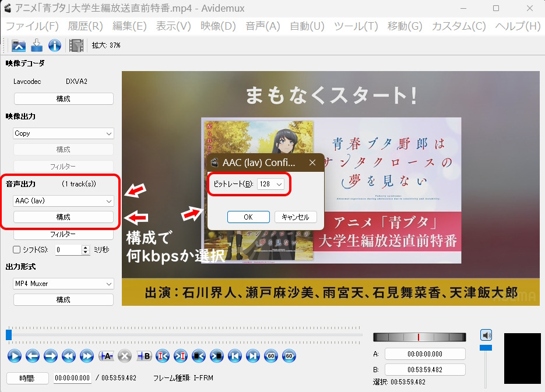Click the disabled 構成 button under video output
This screenshot has height=392, width=545.
tap(64, 150)
